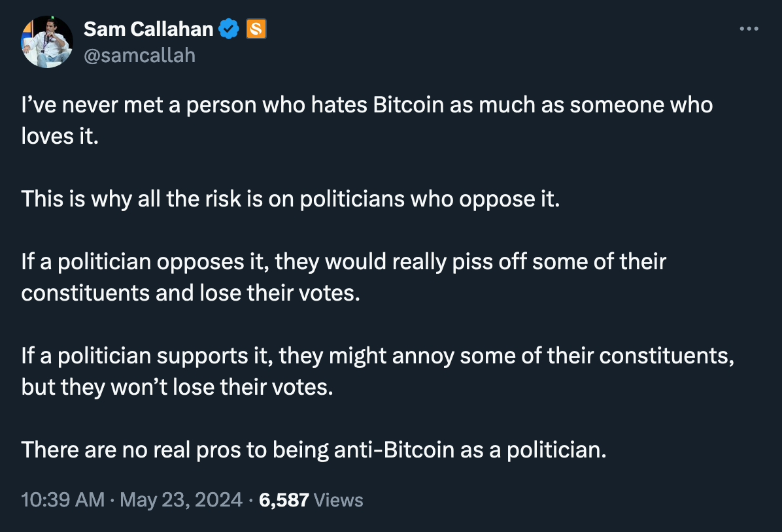
Task: Click the "loves it." text line
Action: pos(60,136)
